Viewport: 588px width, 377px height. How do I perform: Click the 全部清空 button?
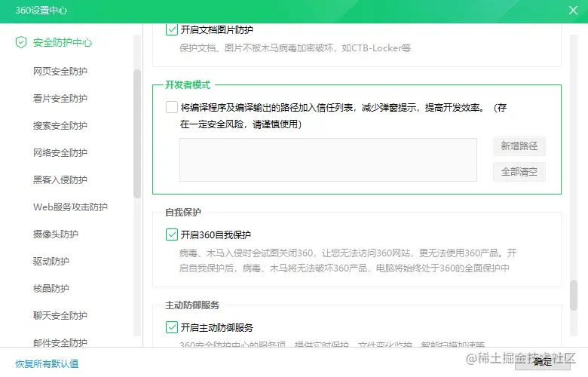pos(519,172)
